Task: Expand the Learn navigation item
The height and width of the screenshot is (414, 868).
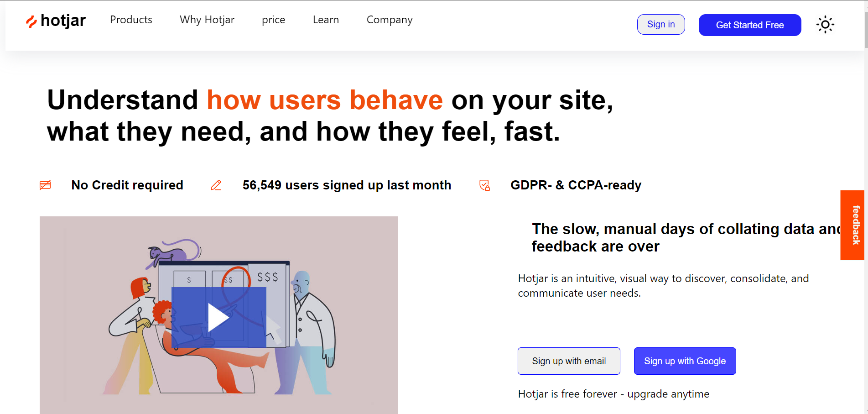Action: pyautogui.click(x=326, y=20)
